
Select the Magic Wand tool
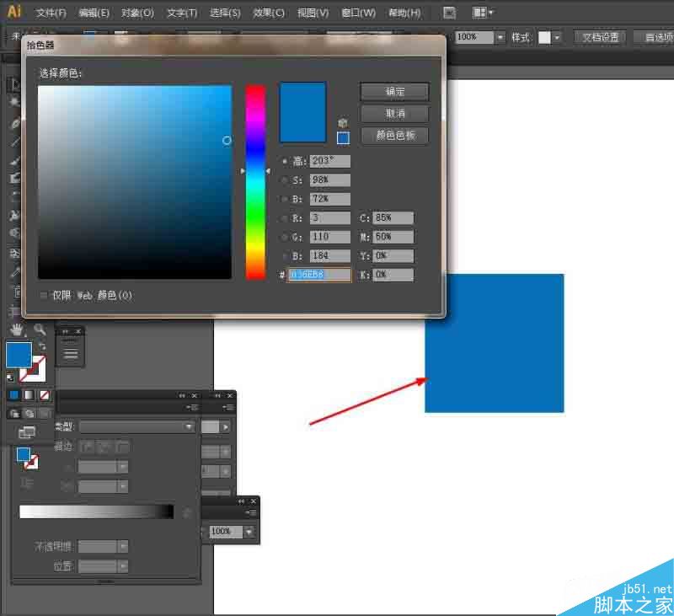(14, 102)
